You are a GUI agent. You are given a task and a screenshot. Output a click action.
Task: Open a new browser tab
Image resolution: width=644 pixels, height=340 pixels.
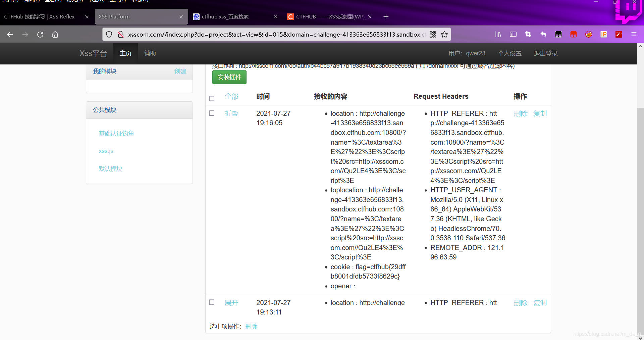(386, 17)
